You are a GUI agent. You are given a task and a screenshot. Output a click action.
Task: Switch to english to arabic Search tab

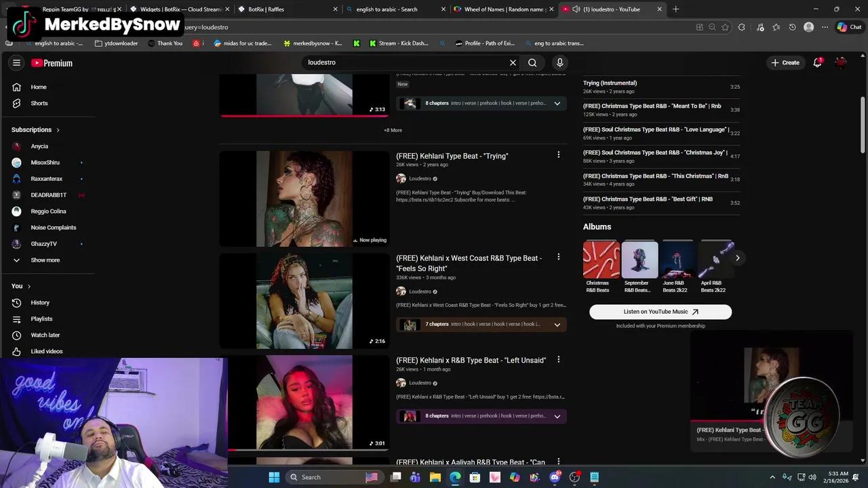(x=395, y=9)
